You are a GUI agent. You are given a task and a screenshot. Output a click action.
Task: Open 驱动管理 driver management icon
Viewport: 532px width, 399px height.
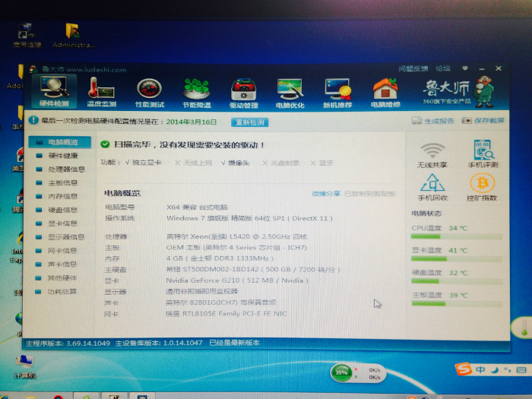point(243,90)
